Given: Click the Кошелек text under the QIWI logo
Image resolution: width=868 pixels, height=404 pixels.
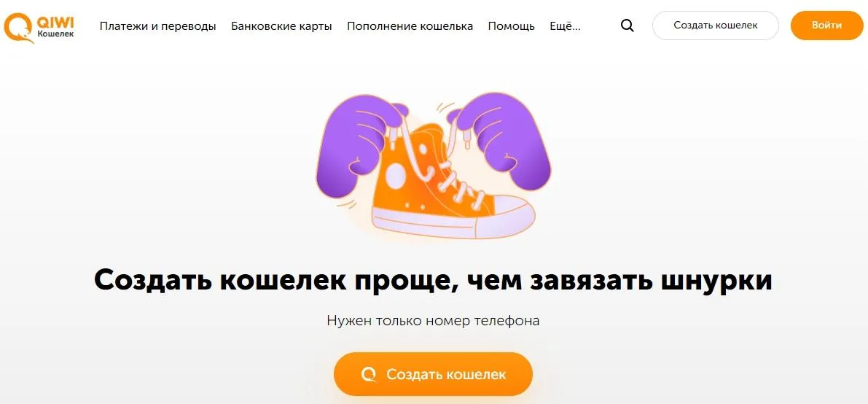Looking at the screenshot, I should click(x=55, y=34).
